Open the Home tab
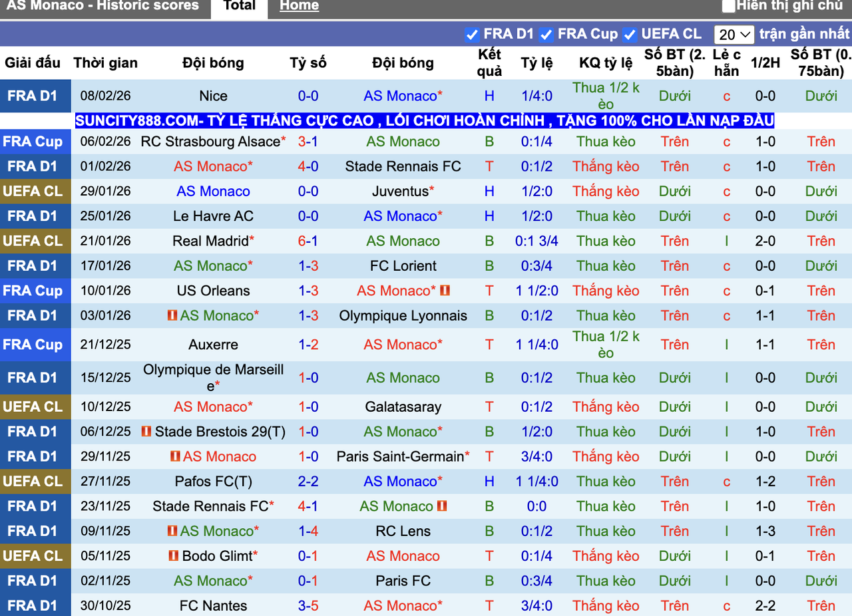 [299, 7]
